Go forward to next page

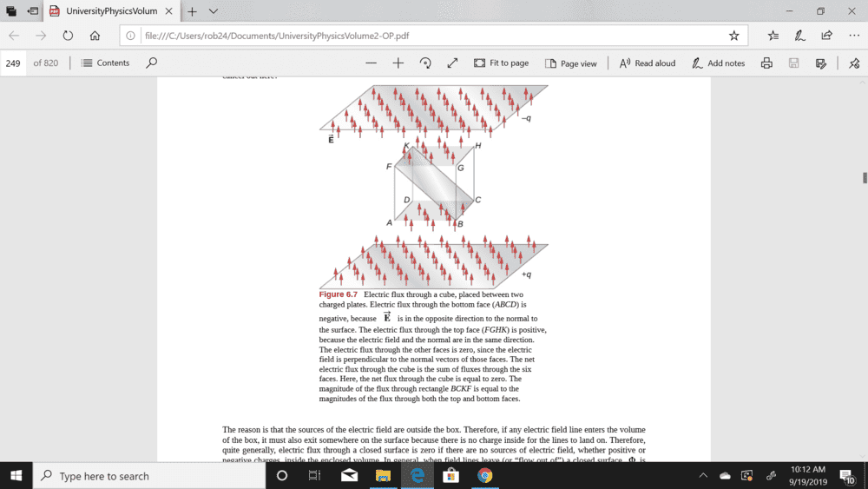click(x=41, y=36)
